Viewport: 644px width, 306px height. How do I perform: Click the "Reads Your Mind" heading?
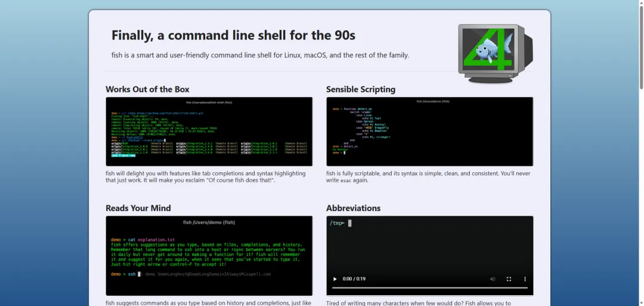138,208
